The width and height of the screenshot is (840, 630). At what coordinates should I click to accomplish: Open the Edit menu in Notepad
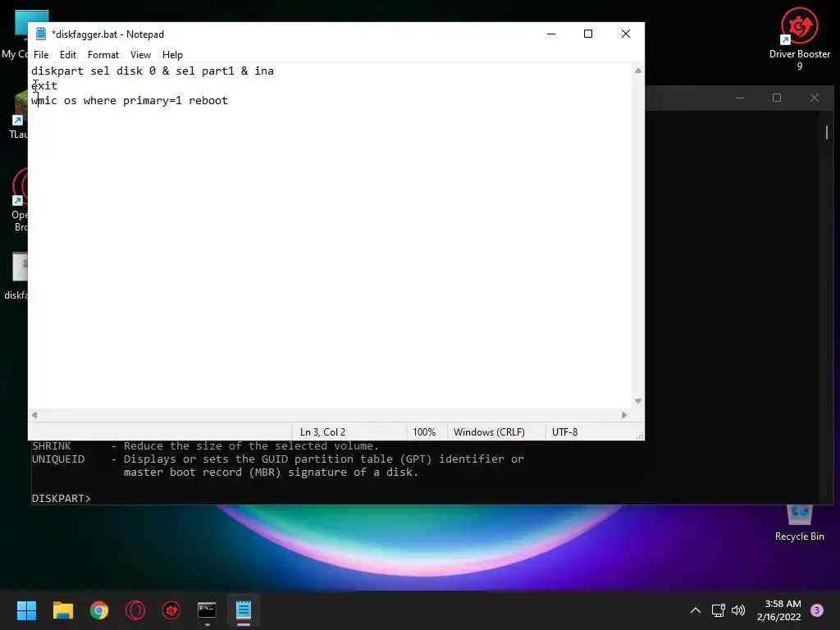67,55
